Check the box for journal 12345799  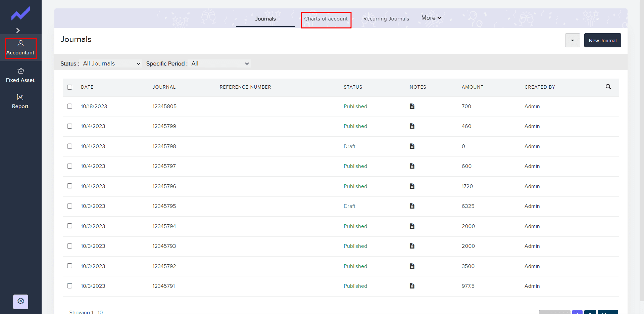click(x=70, y=126)
